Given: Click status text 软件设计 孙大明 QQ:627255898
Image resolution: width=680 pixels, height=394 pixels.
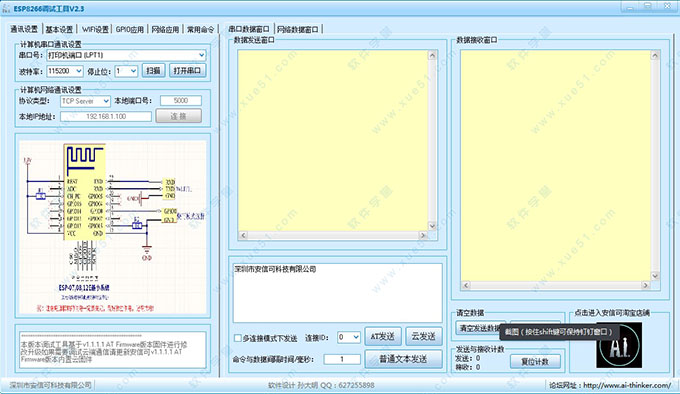Looking at the screenshot, I should pos(321,385).
